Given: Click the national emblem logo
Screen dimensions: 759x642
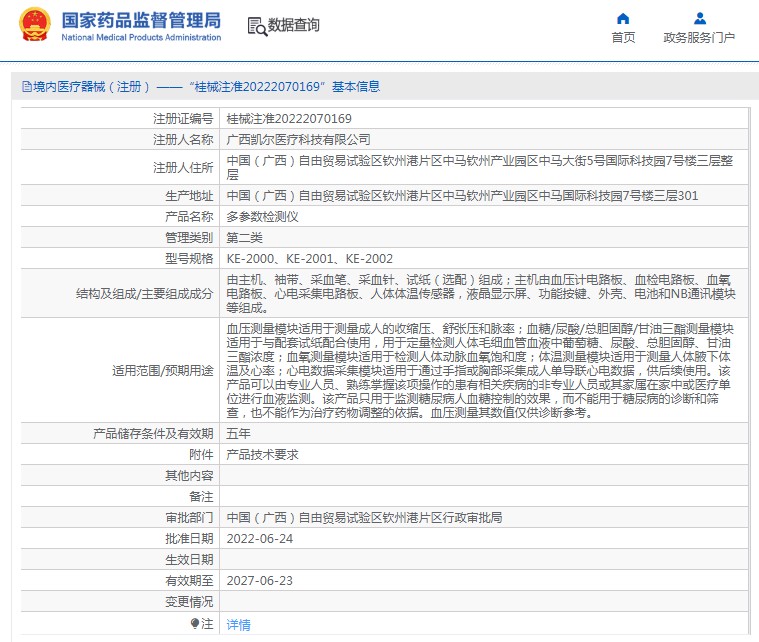Looking at the screenshot, I should click(35, 24).
